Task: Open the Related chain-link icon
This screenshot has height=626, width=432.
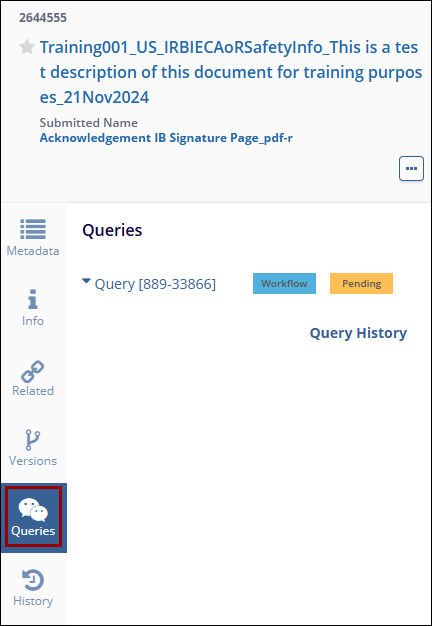Action: click(x=33, y=371)
